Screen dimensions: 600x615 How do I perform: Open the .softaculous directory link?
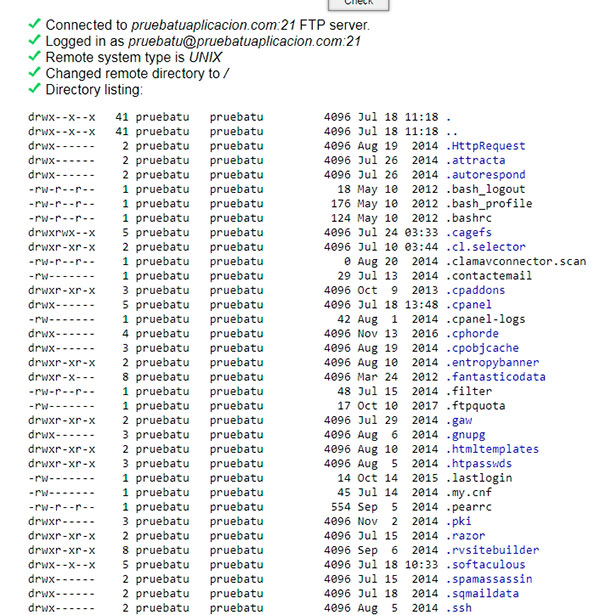pos(485,565)
